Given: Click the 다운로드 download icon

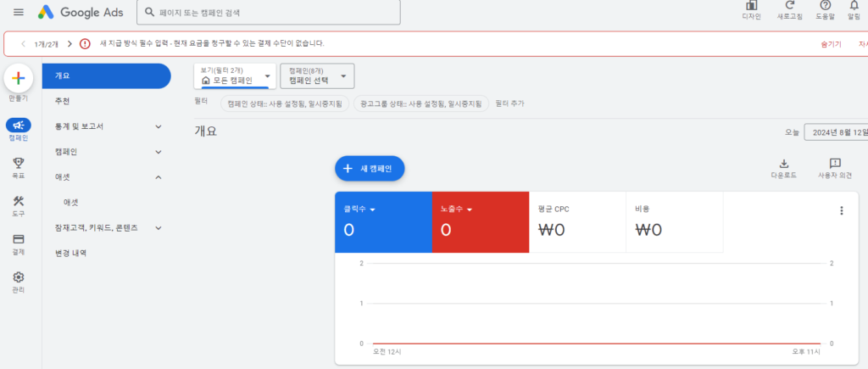Looking at the screenshot, I should click(784, 164).
